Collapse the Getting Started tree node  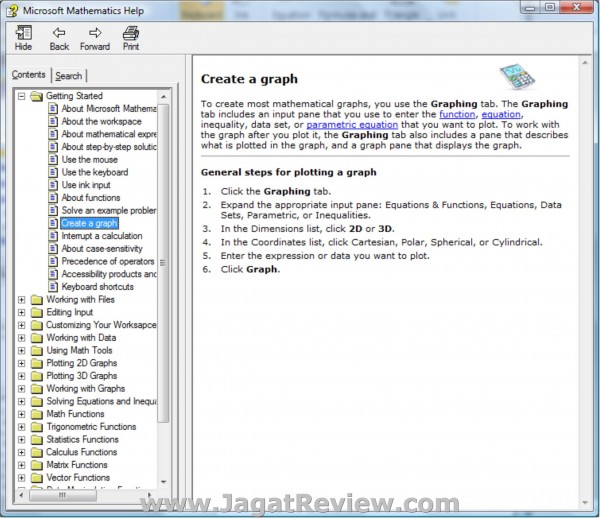pos(22,96)
